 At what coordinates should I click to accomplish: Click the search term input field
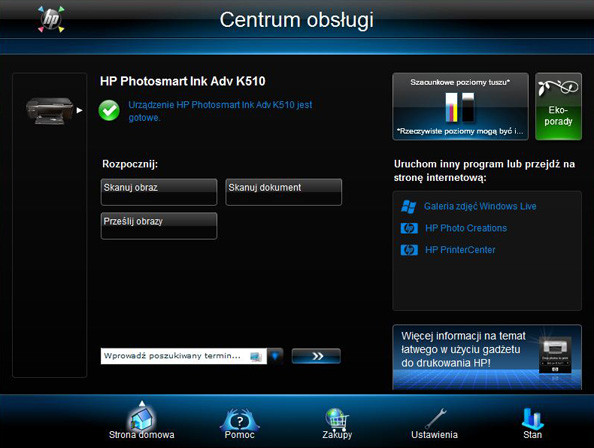coord(184,356)
